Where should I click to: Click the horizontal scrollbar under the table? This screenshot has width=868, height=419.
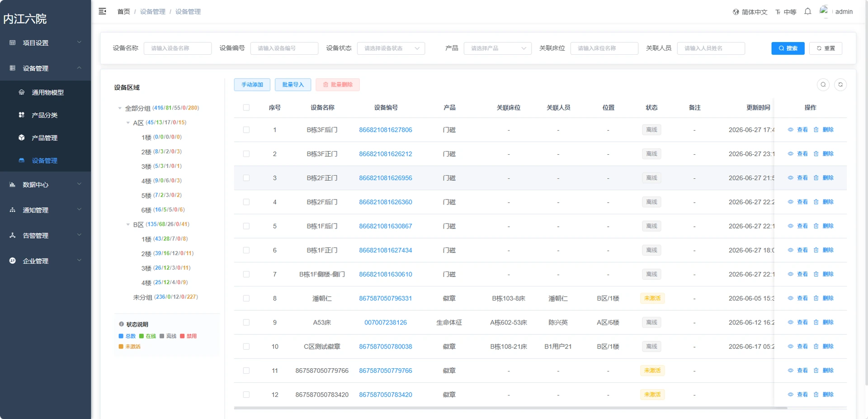[x=510, y=408]
